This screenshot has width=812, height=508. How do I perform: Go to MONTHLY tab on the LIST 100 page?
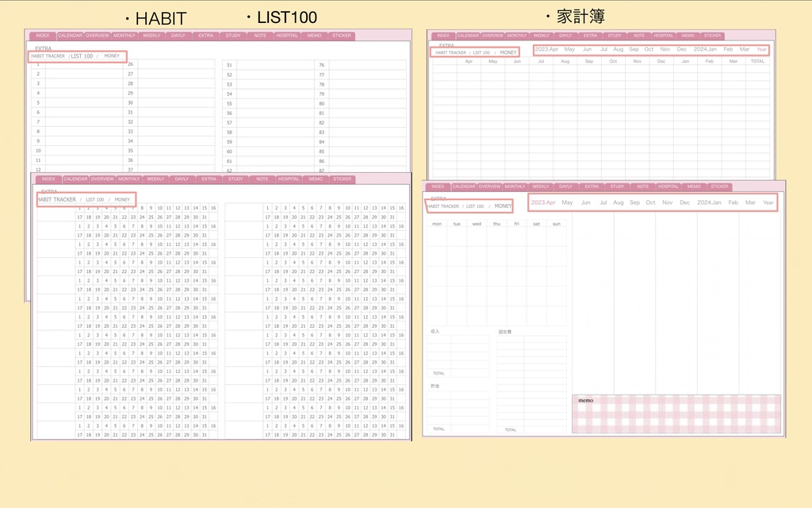click(124, 36)
